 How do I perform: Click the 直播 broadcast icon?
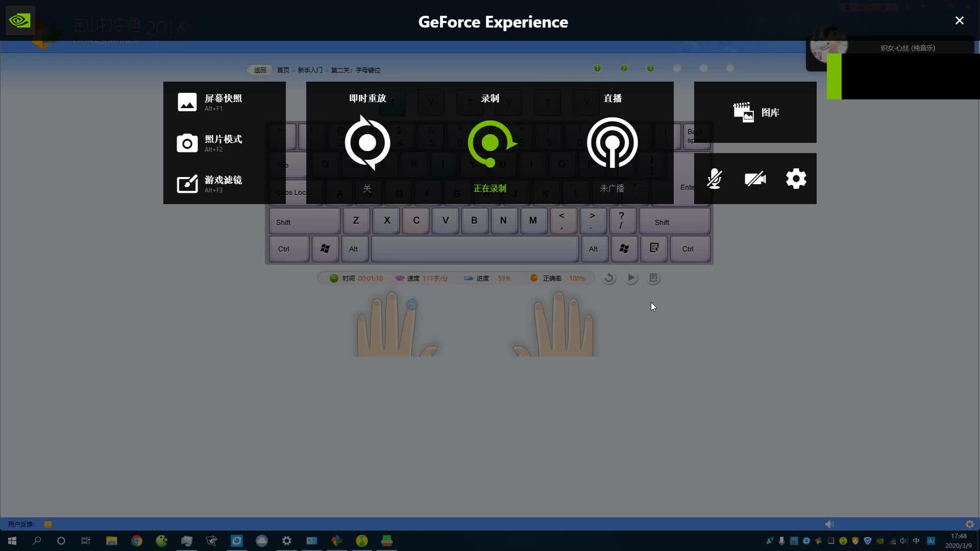pyautogui.click(x=612, y=143)
